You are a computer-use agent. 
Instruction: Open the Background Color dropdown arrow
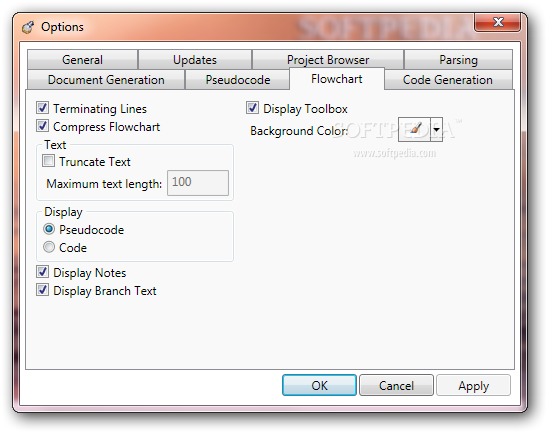click(437, 130)
